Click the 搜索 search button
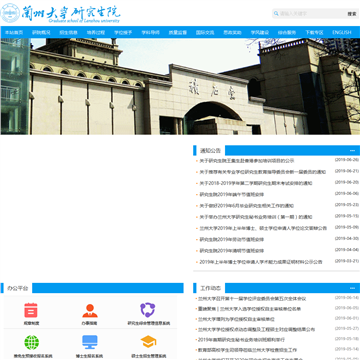 [x=352, y=14]
